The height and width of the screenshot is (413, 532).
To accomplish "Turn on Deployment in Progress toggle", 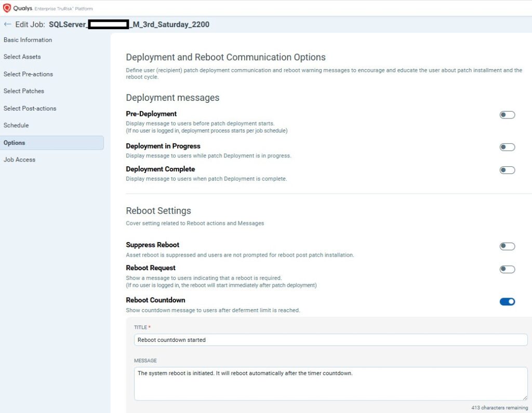I will pos(507,147).
